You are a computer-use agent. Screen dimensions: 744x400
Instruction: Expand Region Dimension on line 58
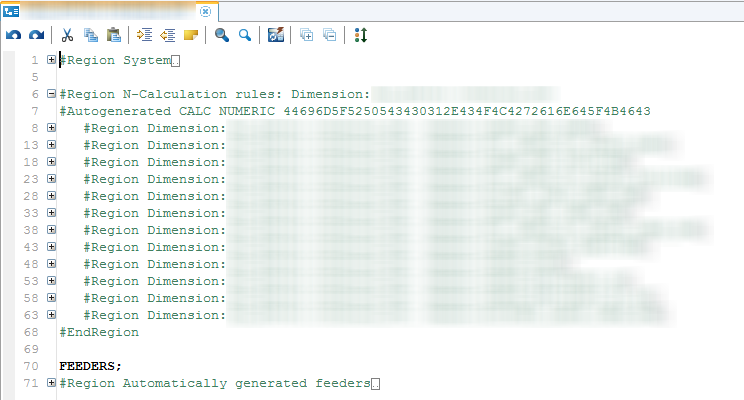coord(51,298)
